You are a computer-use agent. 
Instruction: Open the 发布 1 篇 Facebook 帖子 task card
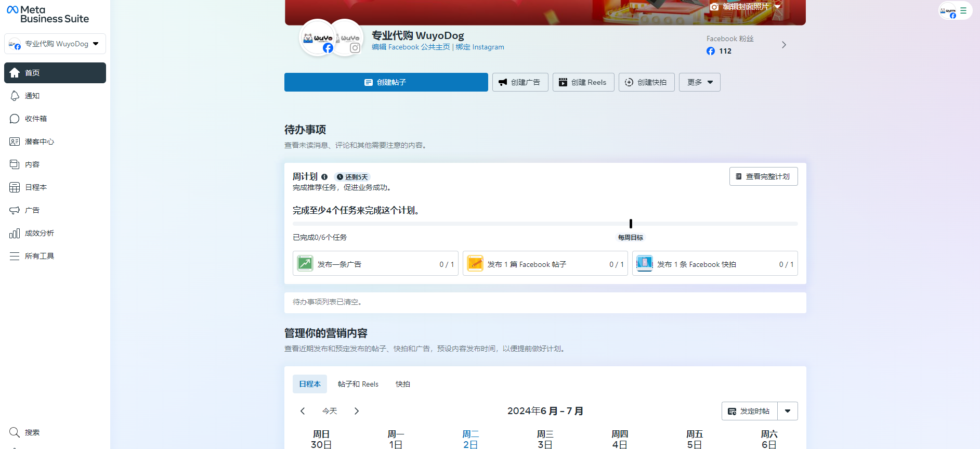point(545,263)
